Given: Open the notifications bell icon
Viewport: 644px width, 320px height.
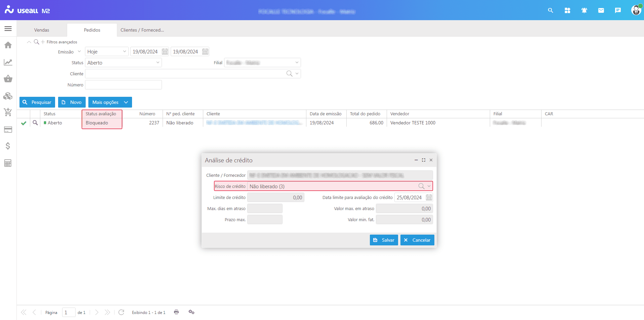Looking at the screenshot, I should 584,10.
